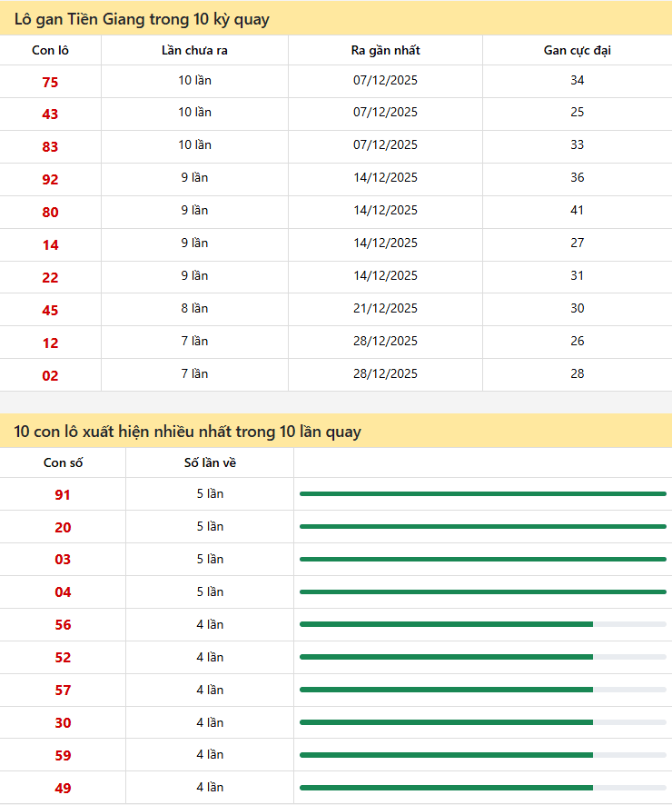The height and width of the screenshot is (805, 672).
Task: Click the "Lần chưa ra" column header
Action: pos(194,51)
